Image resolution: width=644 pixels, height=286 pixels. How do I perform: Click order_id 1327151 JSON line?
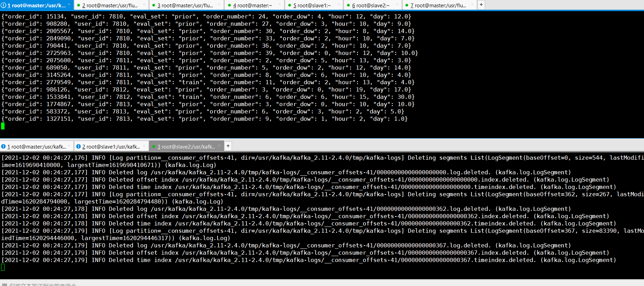coord(204,119)
